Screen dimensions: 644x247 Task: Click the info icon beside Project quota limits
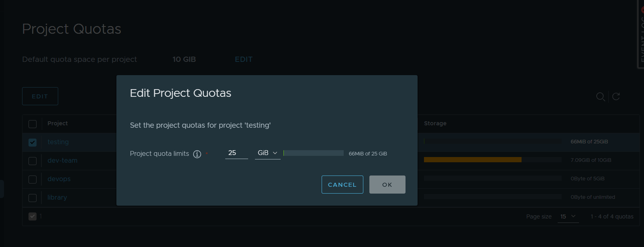(x=197, y=154)
